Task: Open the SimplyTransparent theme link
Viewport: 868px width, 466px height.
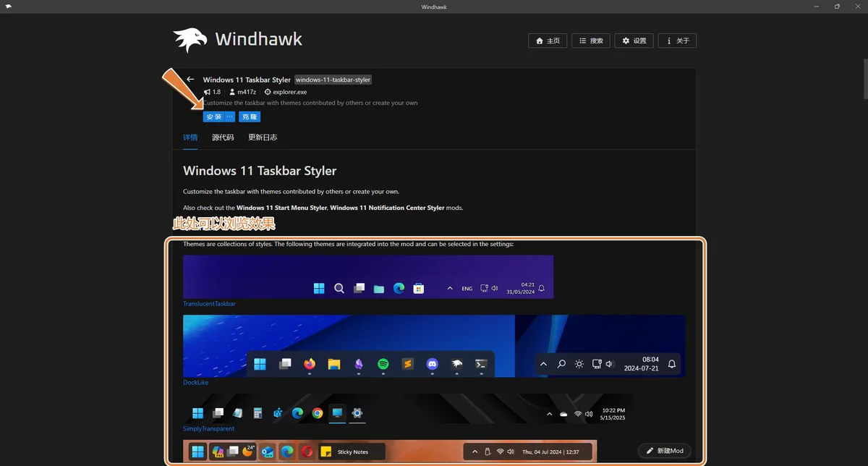Action: pyautogui.click(x=208, y=428)
